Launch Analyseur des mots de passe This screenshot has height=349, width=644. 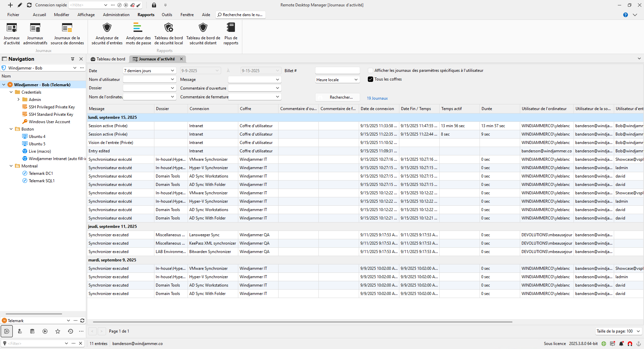pos(138,34)
